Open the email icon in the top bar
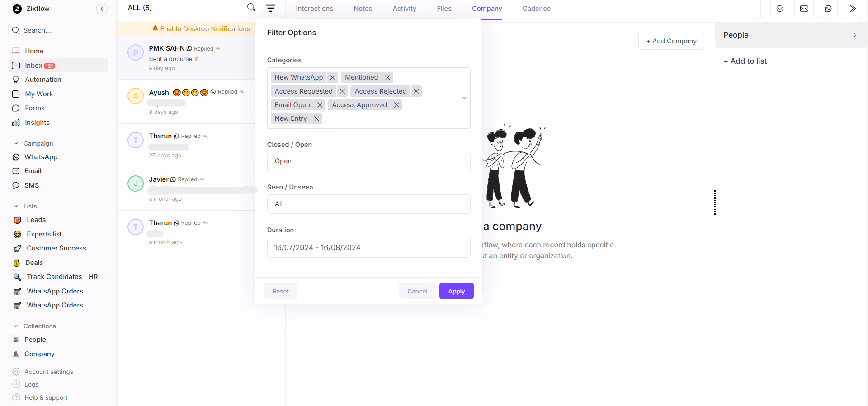868x406 pixels. point(804,9)
